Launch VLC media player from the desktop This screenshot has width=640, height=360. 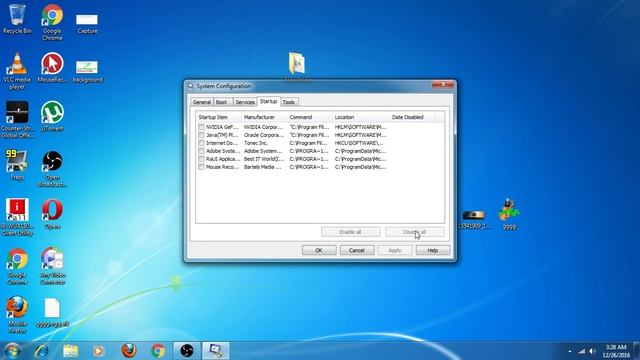click(x=17, y=71)
